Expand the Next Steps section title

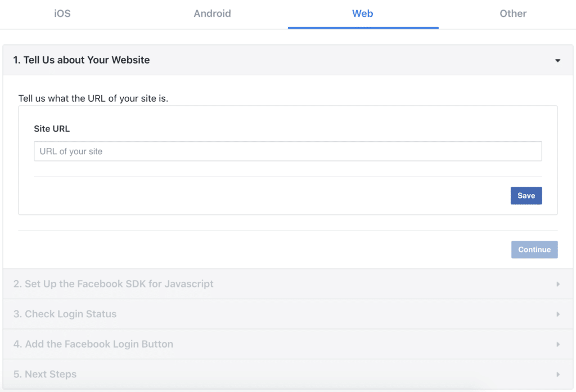tap(45, 375)
